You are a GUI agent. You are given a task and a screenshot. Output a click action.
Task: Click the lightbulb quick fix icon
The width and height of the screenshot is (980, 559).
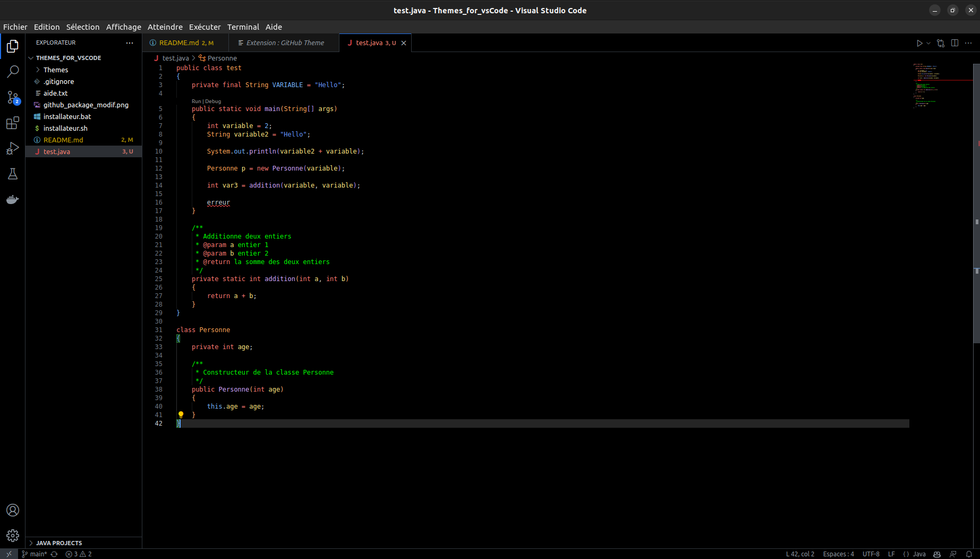181,414
